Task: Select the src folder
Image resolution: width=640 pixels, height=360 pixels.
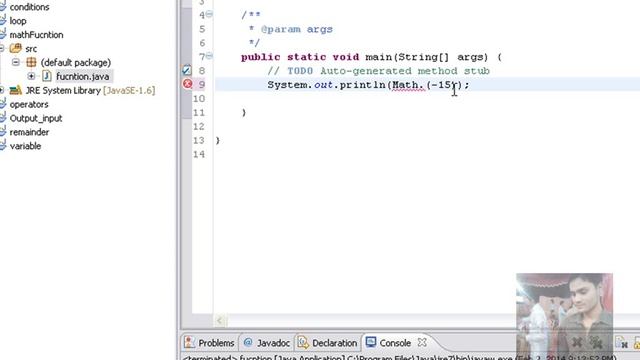Action: [x=31, y=49]
